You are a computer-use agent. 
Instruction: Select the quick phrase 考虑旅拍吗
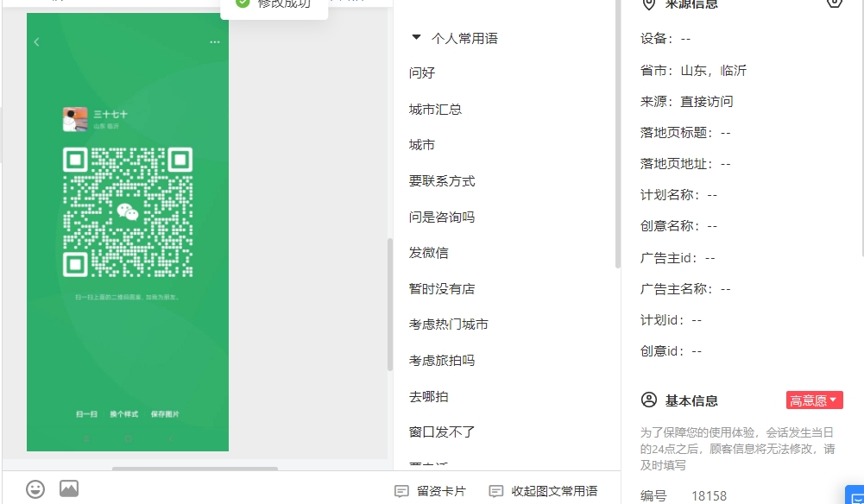[x=442, y=360]
